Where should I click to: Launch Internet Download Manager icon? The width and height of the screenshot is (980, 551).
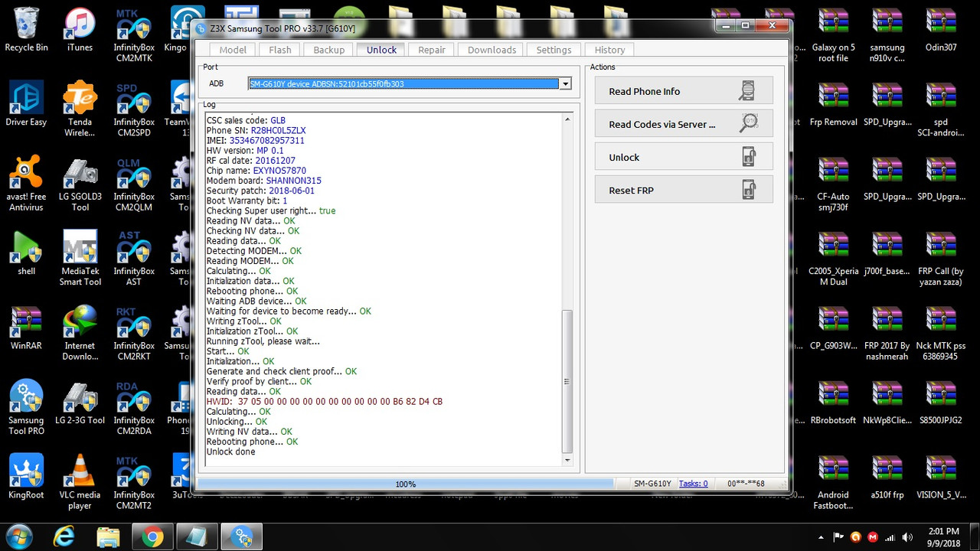(80, 333)
